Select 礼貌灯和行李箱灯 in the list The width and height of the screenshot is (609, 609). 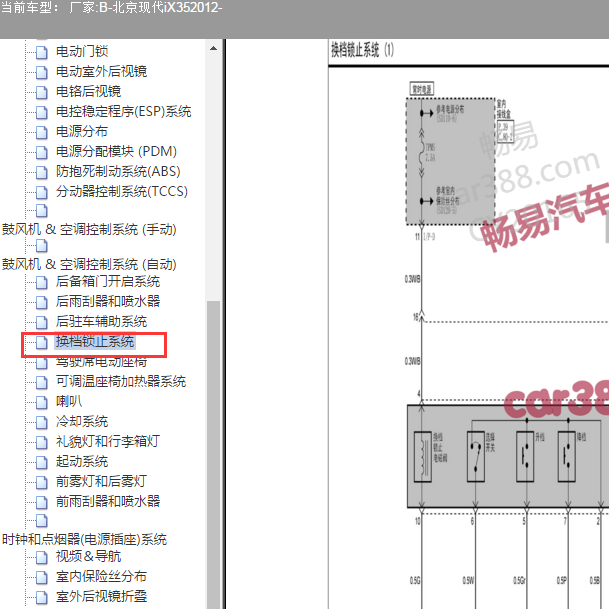(108, 441)
